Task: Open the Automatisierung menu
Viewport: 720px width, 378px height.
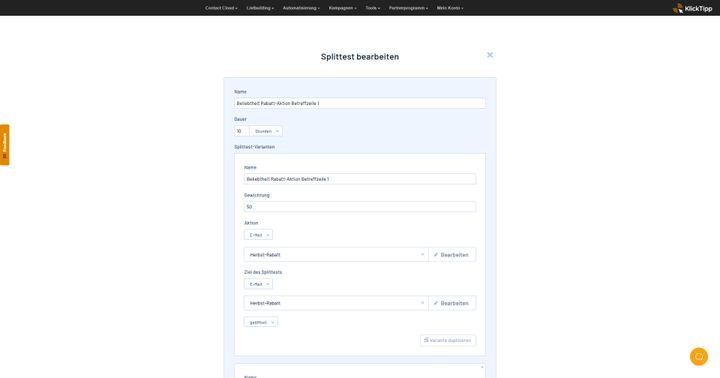Action: coord(301,8)
